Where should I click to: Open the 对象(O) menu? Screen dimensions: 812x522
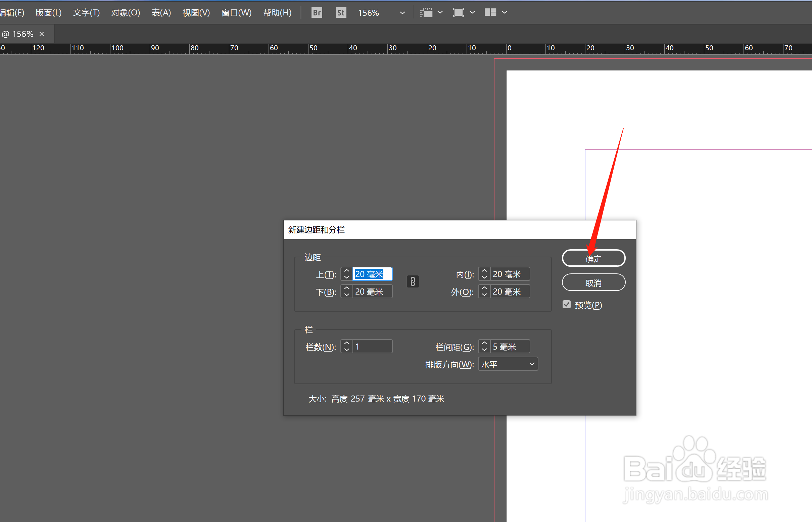(x=126, y=12)
